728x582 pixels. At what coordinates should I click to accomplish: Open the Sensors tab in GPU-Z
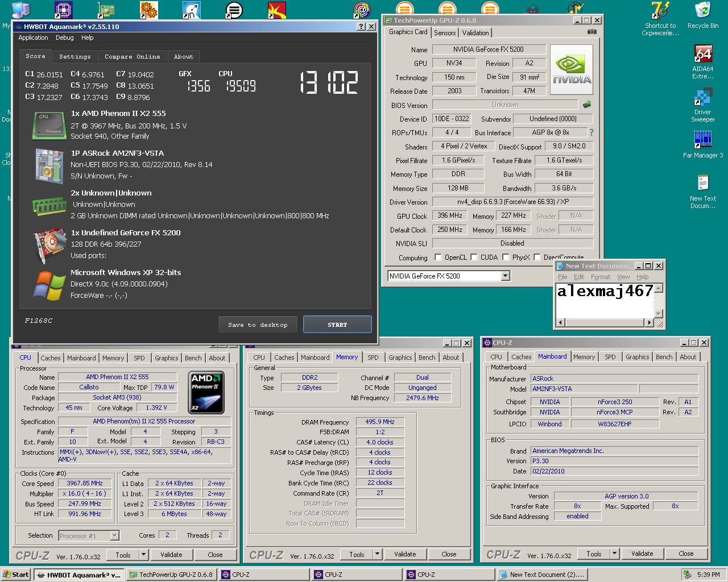(x=445, y=33)
